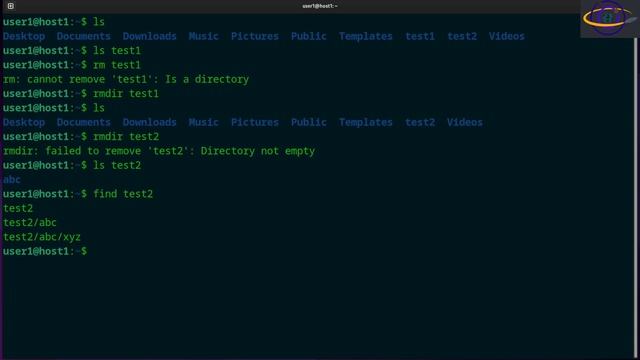The image size is (640, 360).
Task: Click 'test2' in the second ls listing
Action: tap(420, 122)
